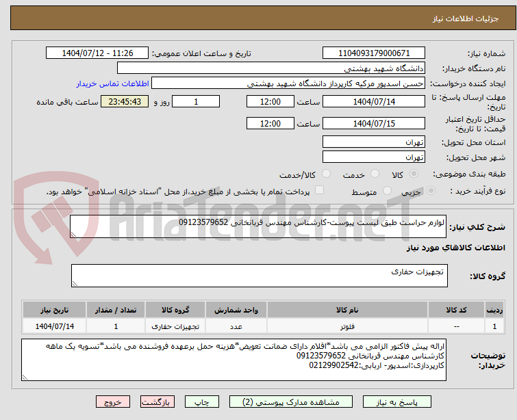This screenshot has height=420, width=517.
Task: Click the جزئیات اطلاعات نیاز page header
Action: tap(263, 18)
